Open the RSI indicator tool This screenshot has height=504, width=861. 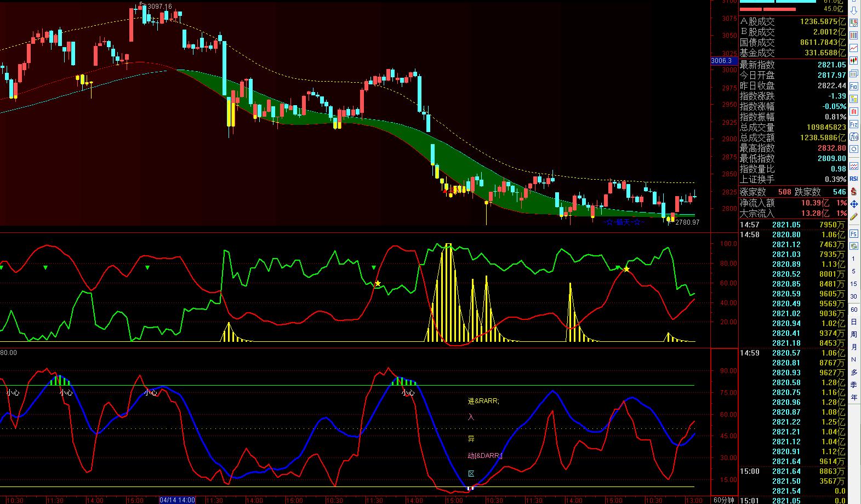tap(854, 178)
